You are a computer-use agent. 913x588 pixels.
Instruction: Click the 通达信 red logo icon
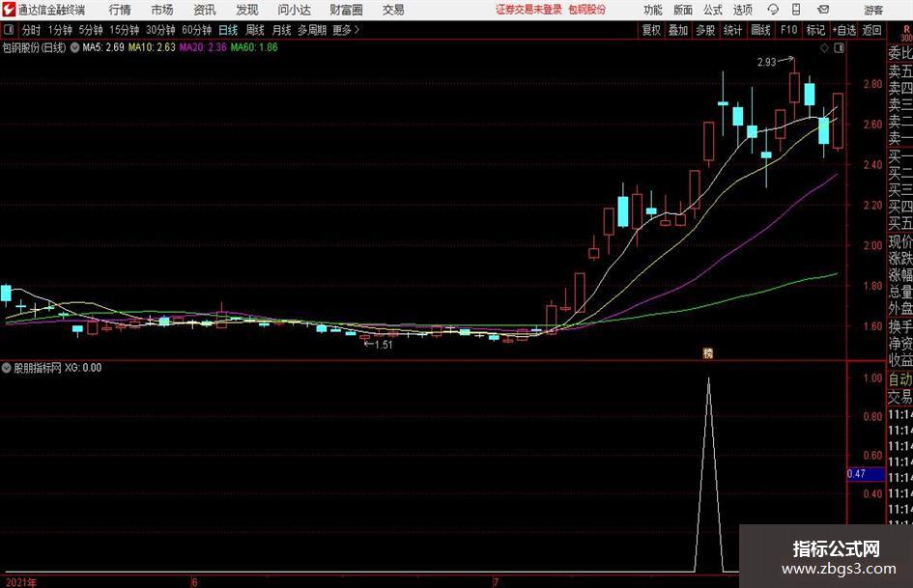[8, 10]
